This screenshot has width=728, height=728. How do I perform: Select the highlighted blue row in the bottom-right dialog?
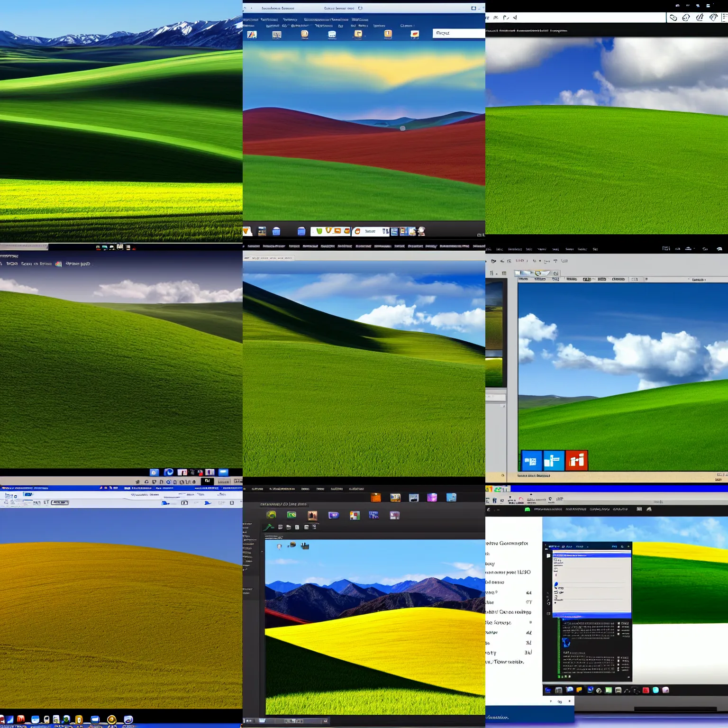[x=592, y=555]
